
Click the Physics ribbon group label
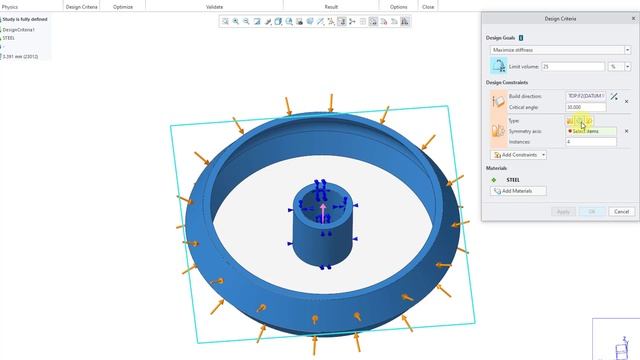point(10,7)
